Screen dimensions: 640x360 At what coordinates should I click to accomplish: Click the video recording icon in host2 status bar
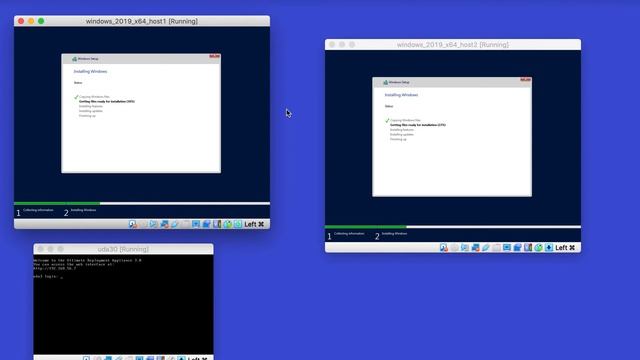click(x=518, y=248)
